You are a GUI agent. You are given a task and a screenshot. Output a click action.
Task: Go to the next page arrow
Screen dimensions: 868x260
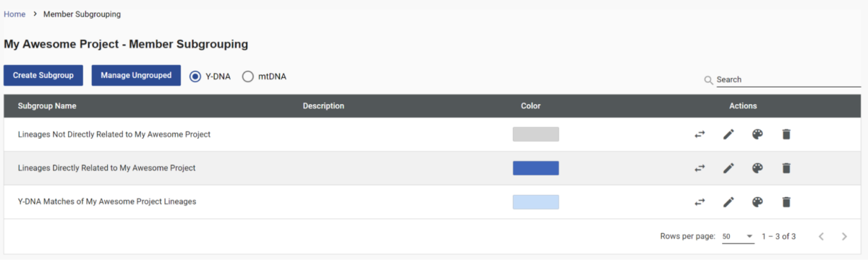[844, 236]
